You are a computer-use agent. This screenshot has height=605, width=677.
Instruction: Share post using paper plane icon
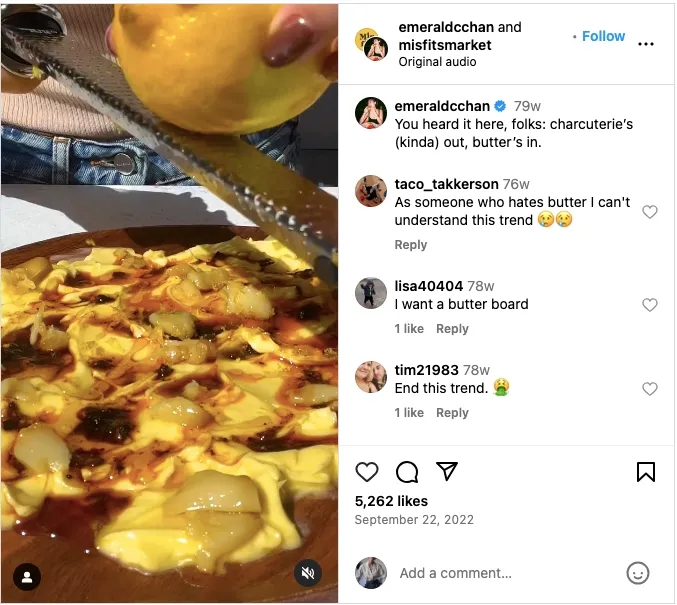[x=447, y=472]
